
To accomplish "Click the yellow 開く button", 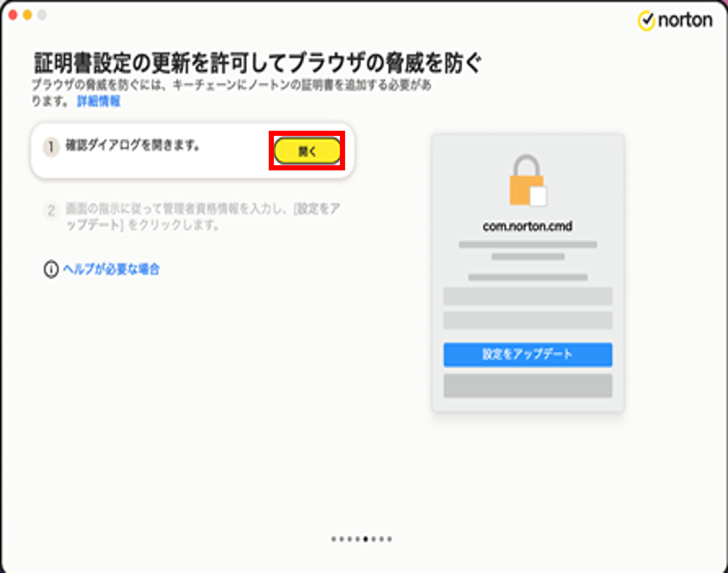I will pos(307,151).
